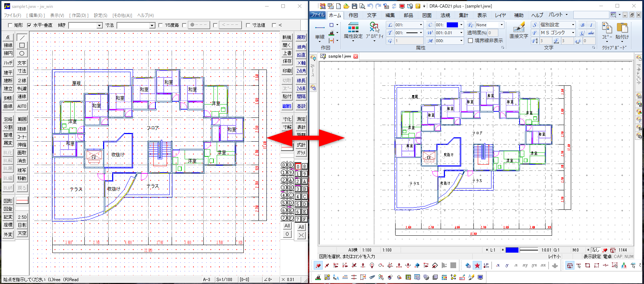The width and height of the screenshot is (644, 284).
Task: Click the DRA-CAD print preview icon
Action: point(362,6)
